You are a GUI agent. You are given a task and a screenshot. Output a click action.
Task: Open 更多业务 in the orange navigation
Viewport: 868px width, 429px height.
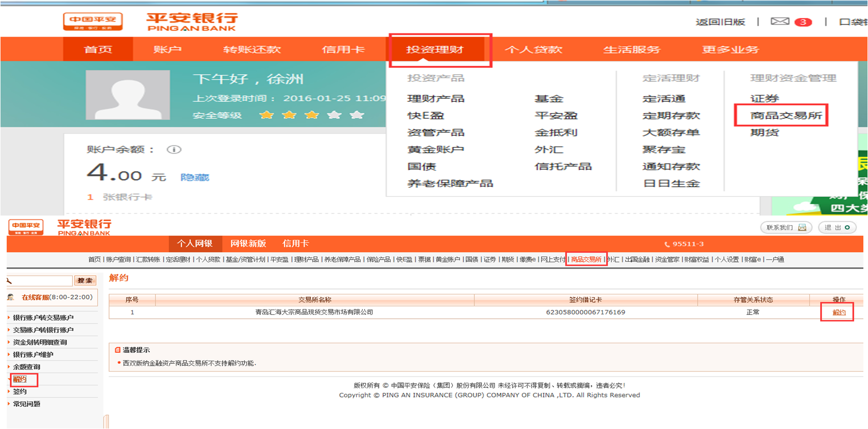(x=730, y=49)
